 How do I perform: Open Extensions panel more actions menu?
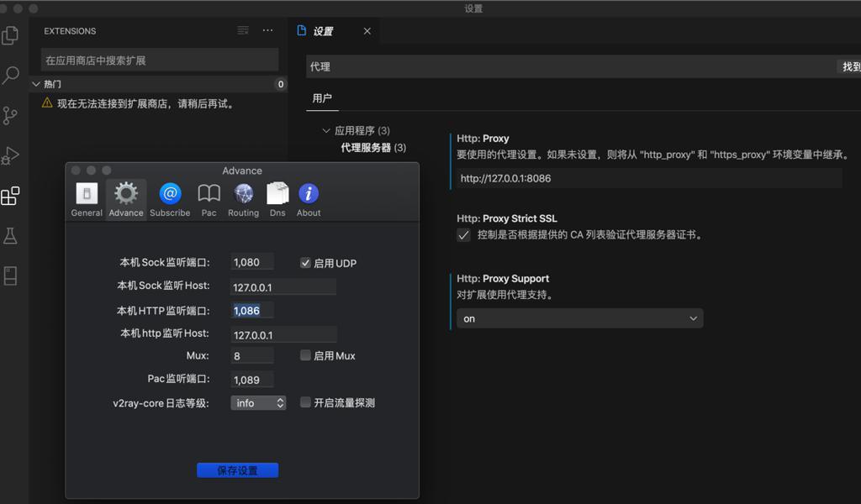coord(267,31)
